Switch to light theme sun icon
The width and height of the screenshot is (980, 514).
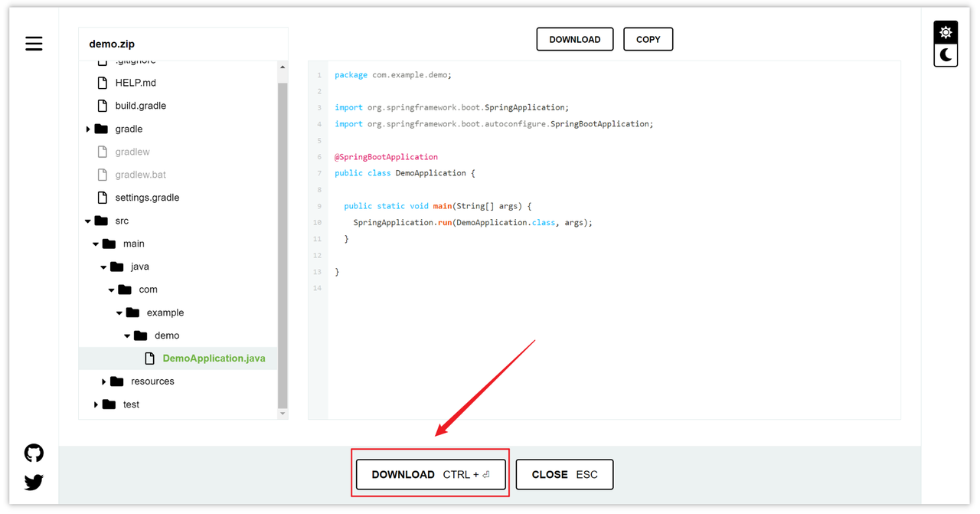[946, 32]
